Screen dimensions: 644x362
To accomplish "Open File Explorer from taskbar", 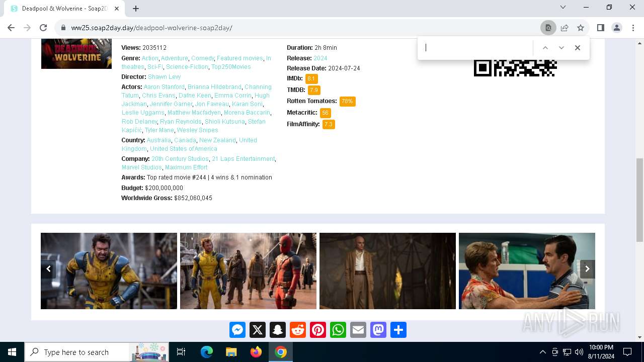I will point(231,352).
